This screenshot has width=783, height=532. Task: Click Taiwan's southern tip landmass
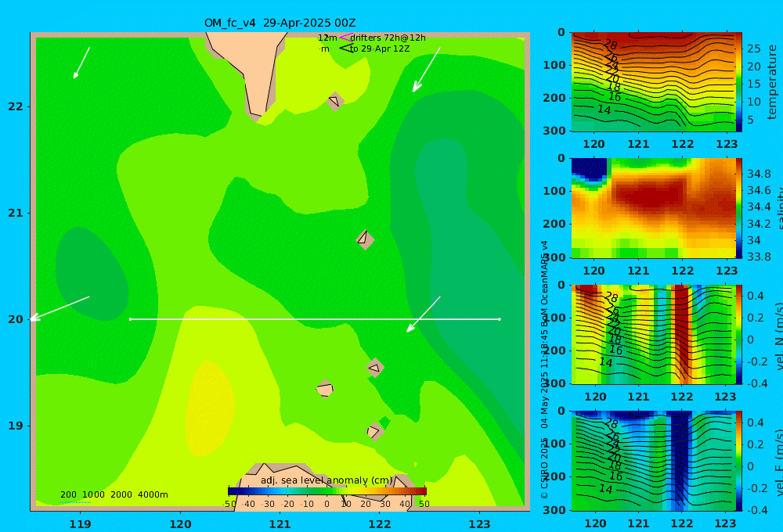click(x=251, y=70)
